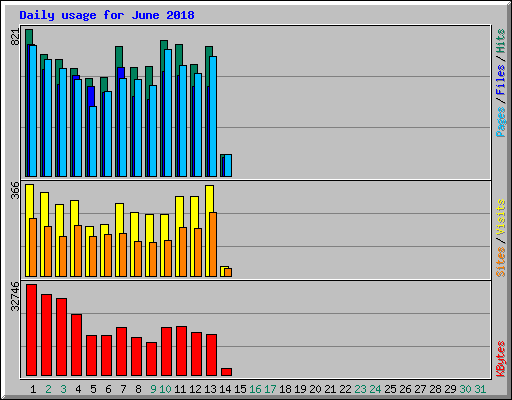
Task: Click the light-blue Pages bar for day 10
Action: pos(168,113)
